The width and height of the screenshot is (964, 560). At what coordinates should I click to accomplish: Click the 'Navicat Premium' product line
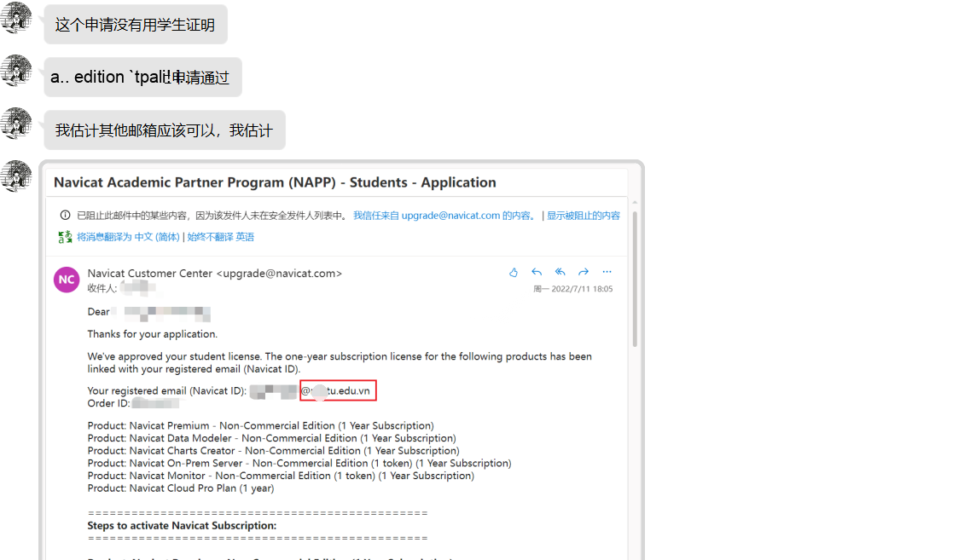click(x=261, y=425)
